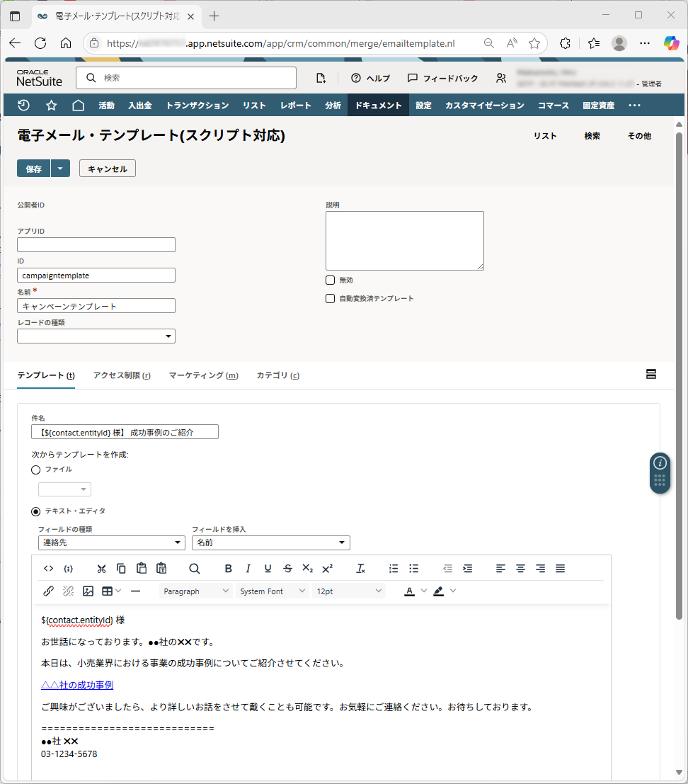
Task: Expand the save button arrow menu
Action: pyautogui.click(x=60, y=169)
